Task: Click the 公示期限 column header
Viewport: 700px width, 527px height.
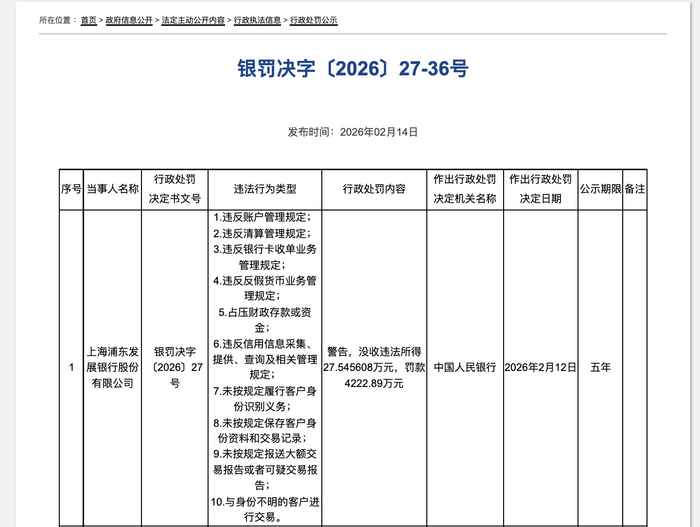Action: 600,189
